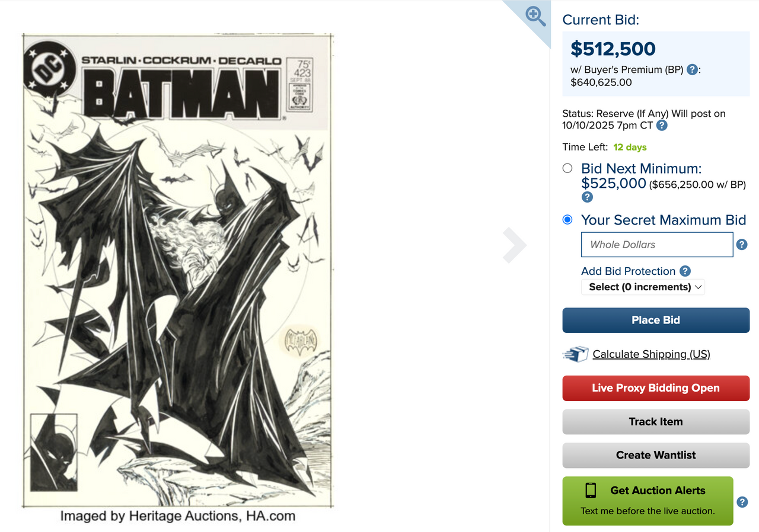Open the Select (0 increments) dropdown
The width and height of the screenshot is (759, 532).
coord(643,287)
